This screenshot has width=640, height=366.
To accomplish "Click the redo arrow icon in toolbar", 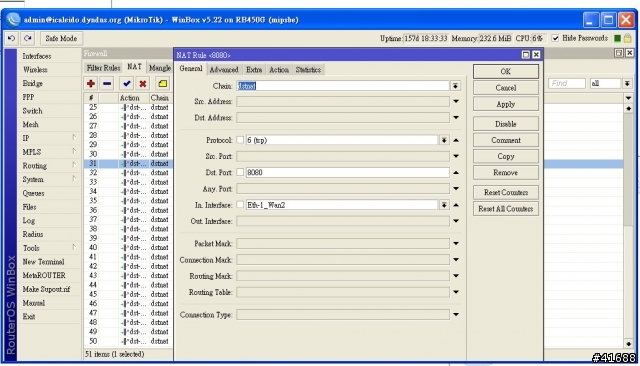I will [28, 38].
